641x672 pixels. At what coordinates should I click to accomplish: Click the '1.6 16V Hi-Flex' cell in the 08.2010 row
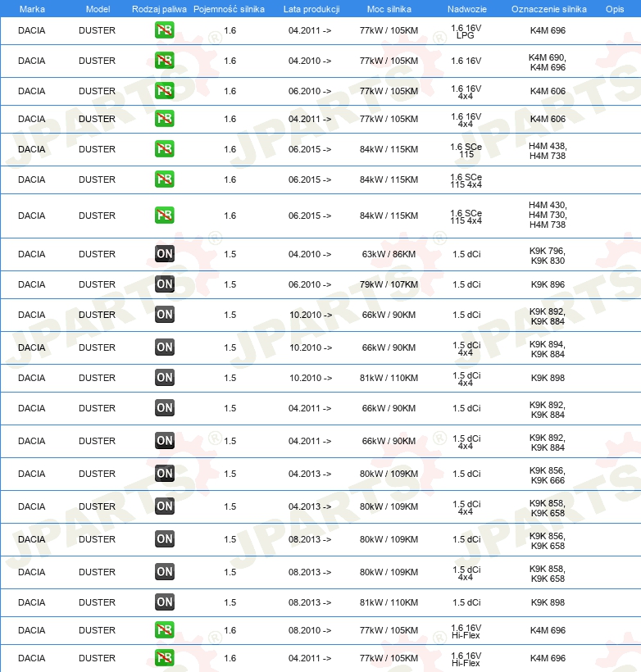pos(466,632)
